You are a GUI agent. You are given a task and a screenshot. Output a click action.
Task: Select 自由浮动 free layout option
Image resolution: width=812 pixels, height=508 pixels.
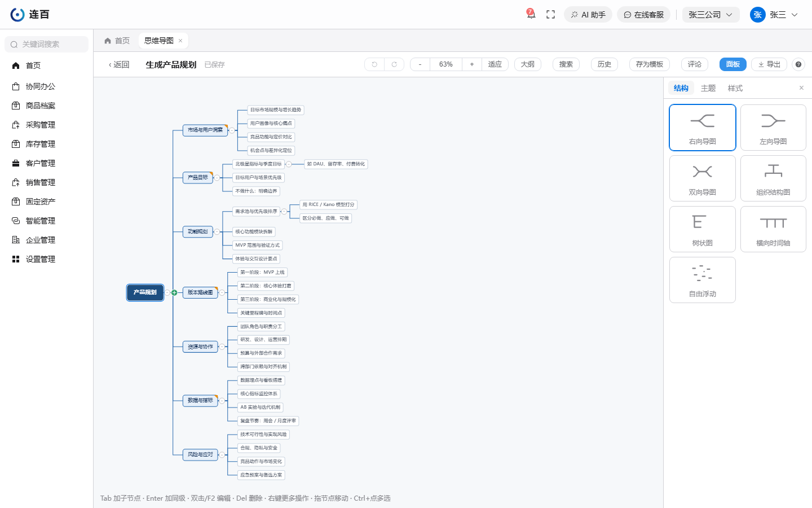[703, 280]
